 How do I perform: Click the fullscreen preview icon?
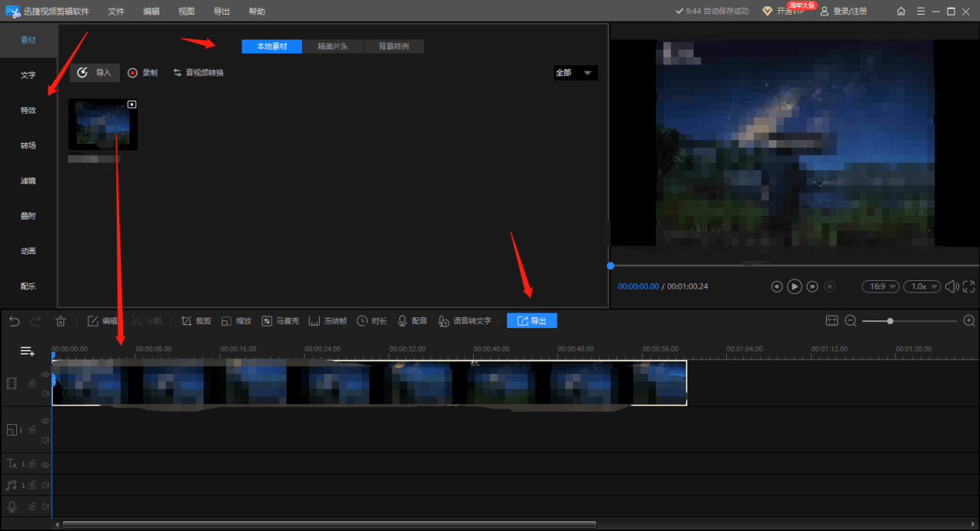pos(970,286)
